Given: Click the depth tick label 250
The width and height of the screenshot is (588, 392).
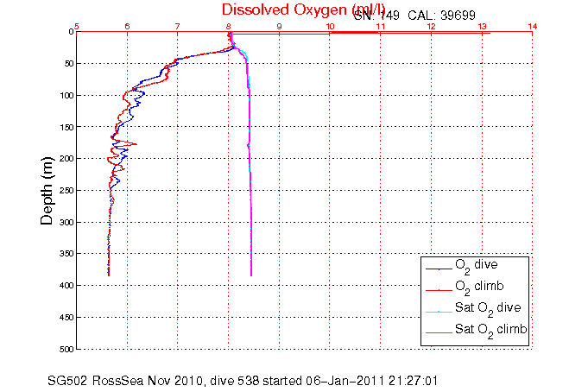Looking at the screenshot, I should [66, 191].
